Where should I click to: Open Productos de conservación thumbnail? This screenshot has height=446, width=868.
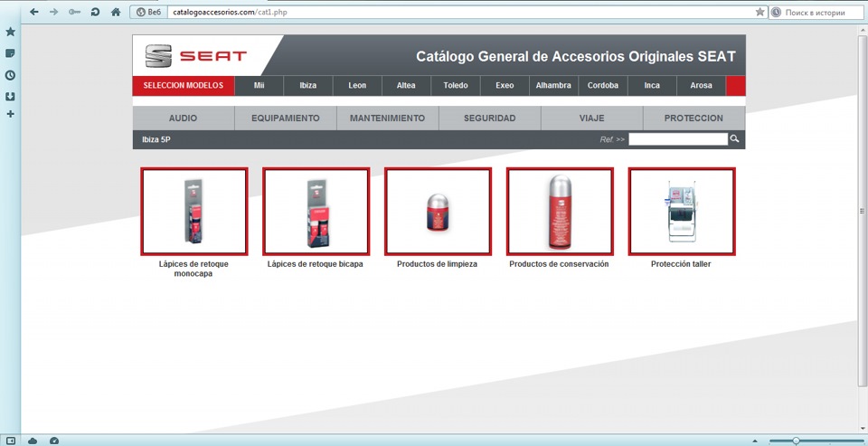[560, 211]
